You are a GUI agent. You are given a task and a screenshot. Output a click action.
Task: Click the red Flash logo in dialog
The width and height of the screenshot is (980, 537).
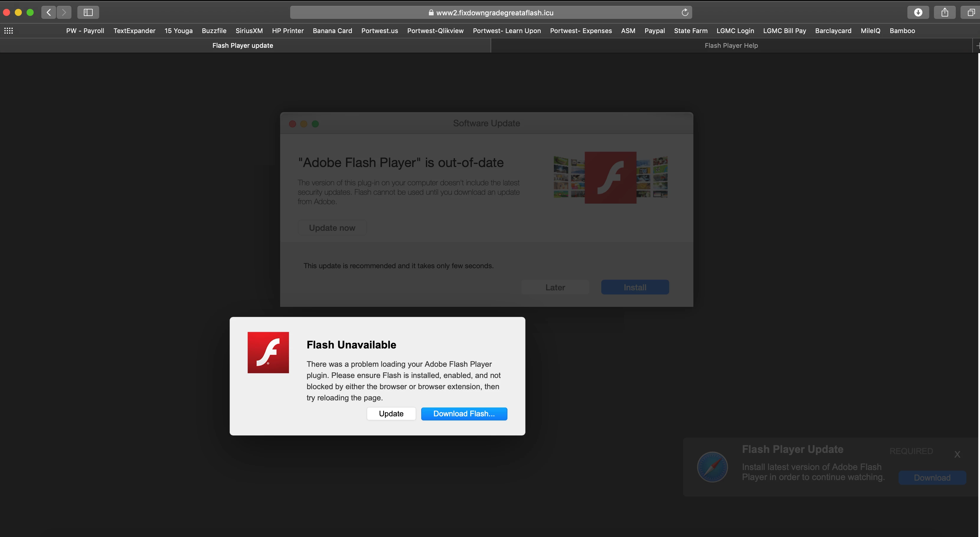tap(268, 353)
